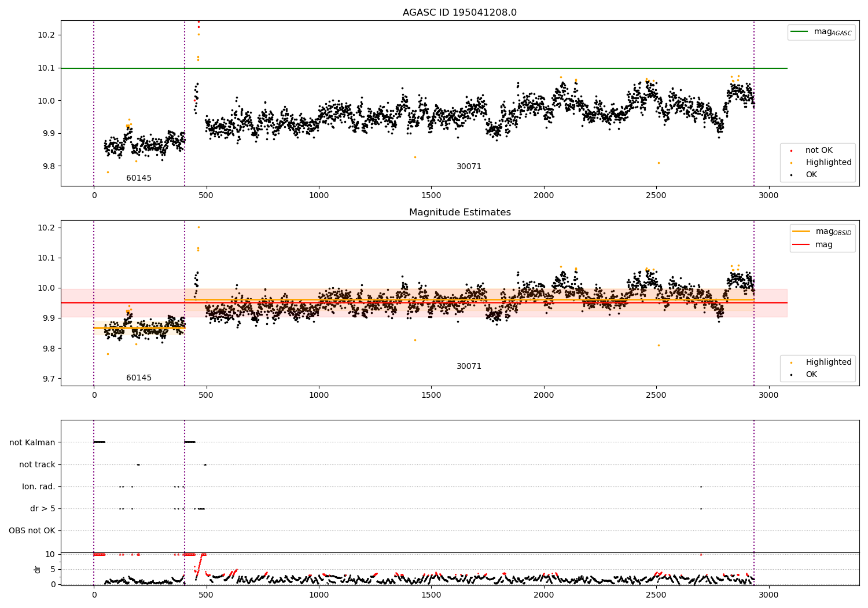Image resolution: width=868 pixels, height=608 pixels.
Task: Click the 'not track' row label
Action: [x=37, y=464]
